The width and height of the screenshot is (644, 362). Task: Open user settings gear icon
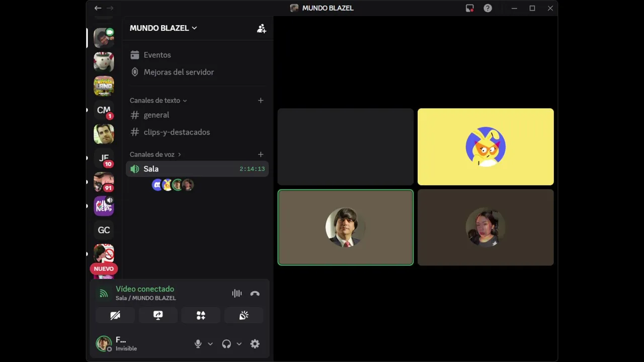[x=255, y=344]
